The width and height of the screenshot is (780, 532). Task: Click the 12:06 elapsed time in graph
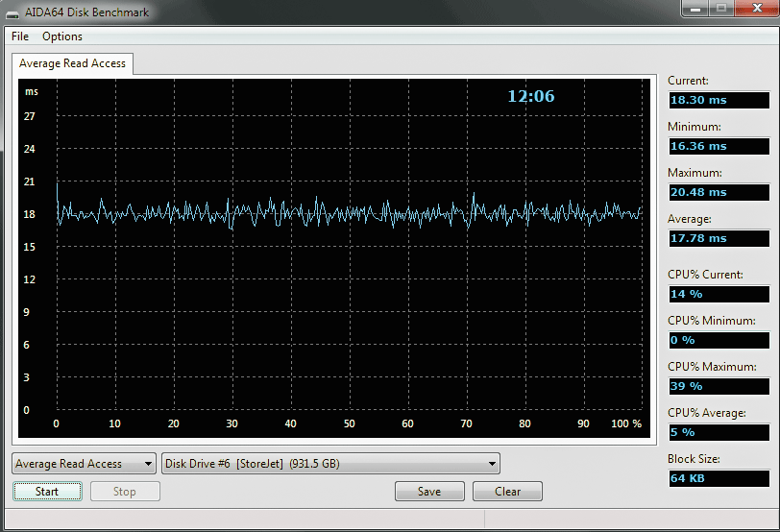pos(531,96)
